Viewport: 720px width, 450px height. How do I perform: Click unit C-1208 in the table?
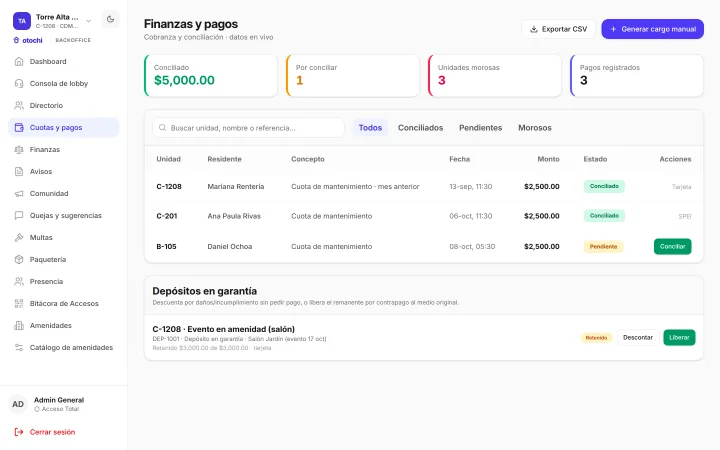(x=169, y=186)
